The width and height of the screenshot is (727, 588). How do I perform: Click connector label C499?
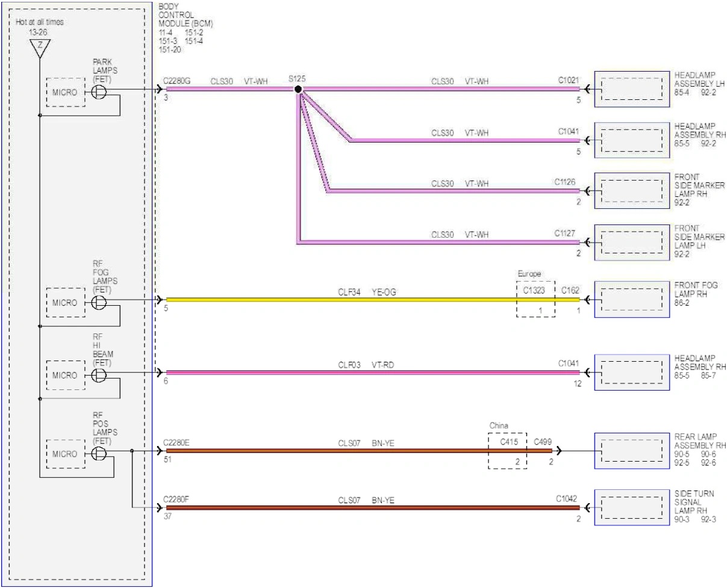tap(543, 441)
